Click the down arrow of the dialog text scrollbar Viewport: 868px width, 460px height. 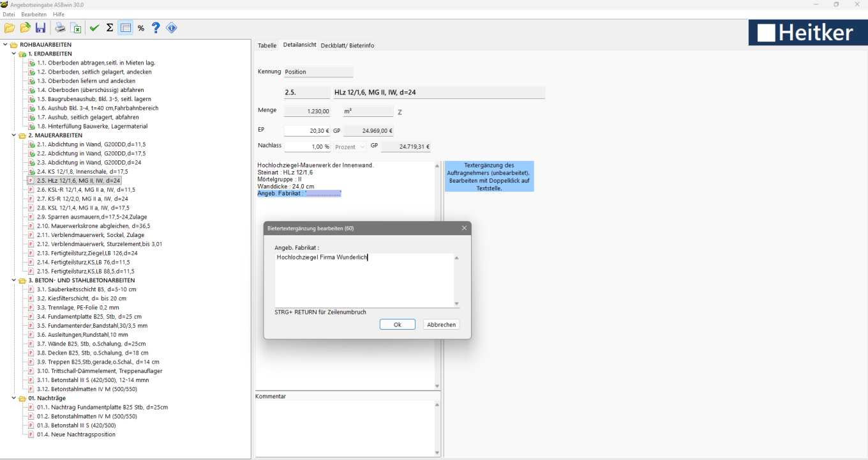point(456,304)
